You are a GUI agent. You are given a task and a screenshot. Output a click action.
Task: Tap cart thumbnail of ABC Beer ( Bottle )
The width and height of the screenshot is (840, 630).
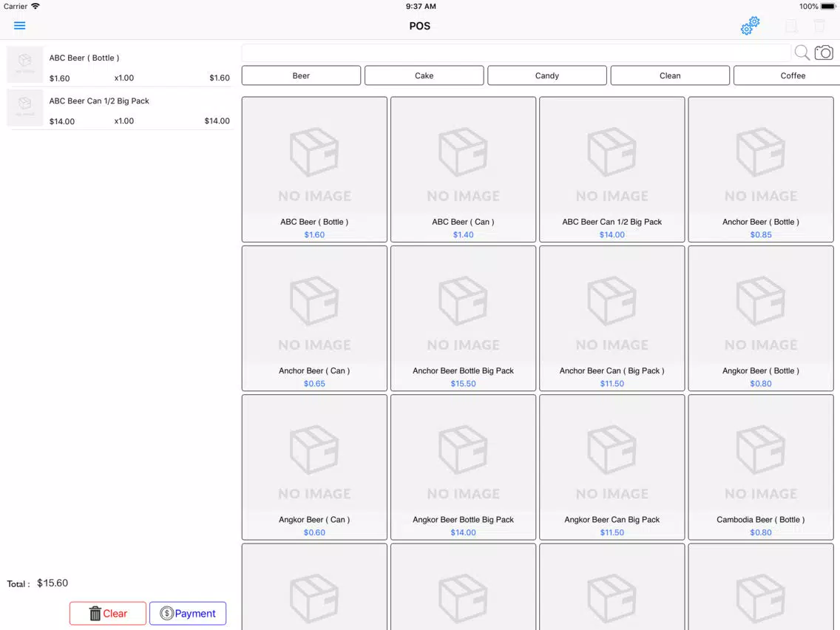tap(25, 64)
